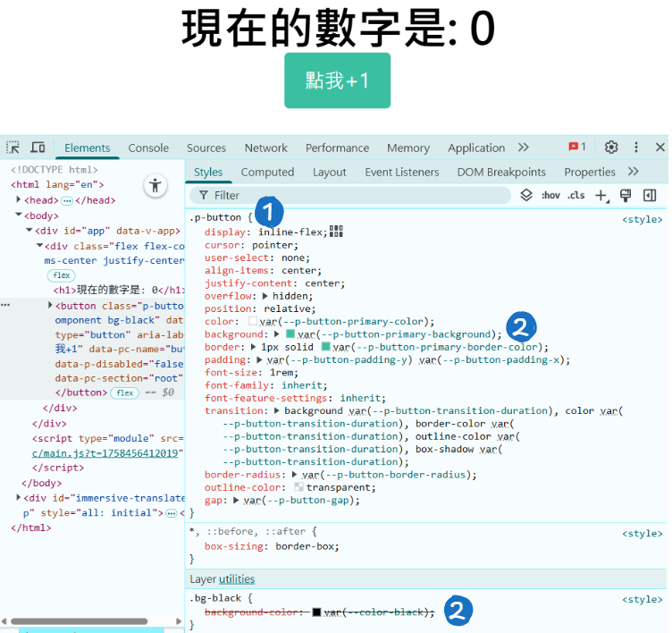The height and width of the screenshot is (633, 672).
Task: Toggle the device toolbar icon
Action: tap(38, 148)
